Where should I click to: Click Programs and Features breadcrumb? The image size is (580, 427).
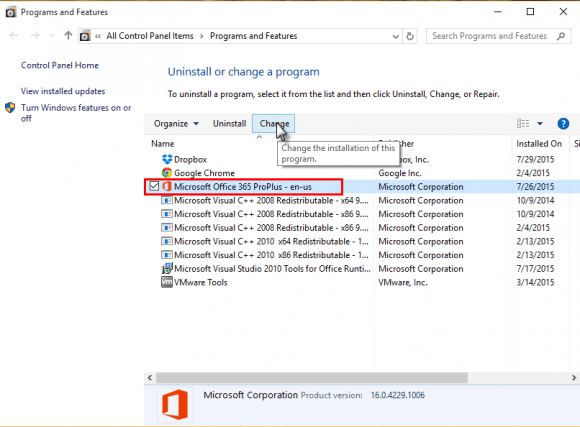[x=253, y=36]
